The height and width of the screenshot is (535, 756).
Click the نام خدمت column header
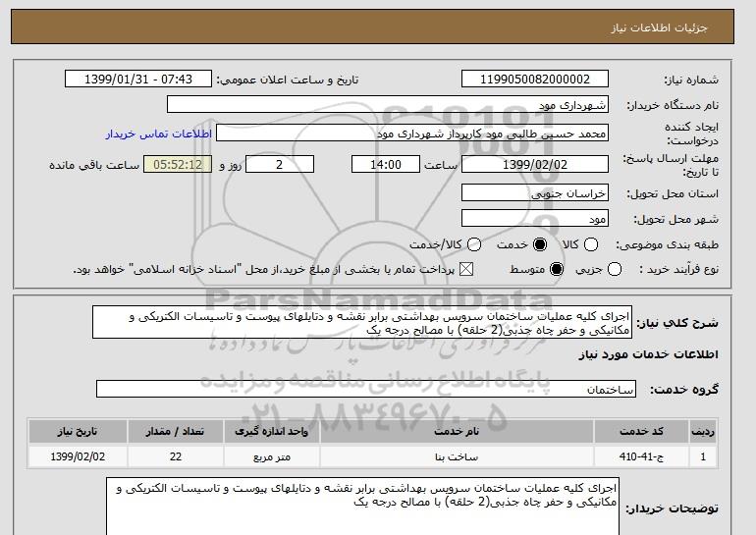457,431
